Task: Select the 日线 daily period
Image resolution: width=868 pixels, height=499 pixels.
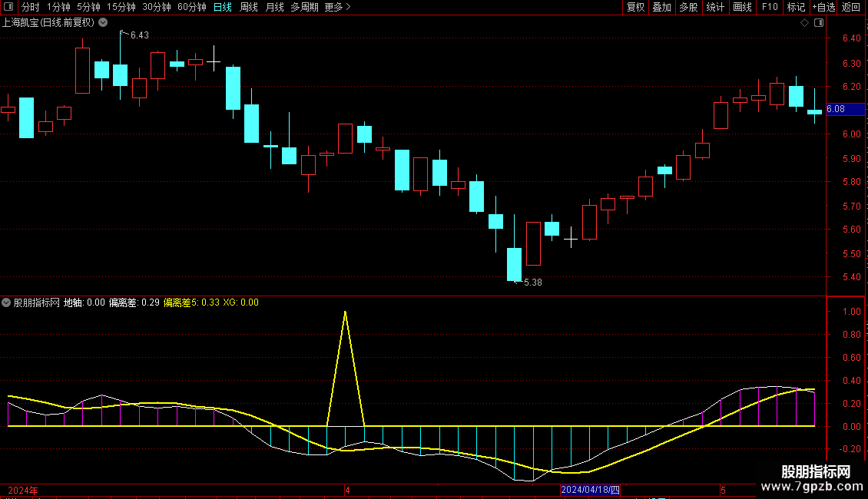Action: point(223,7)
